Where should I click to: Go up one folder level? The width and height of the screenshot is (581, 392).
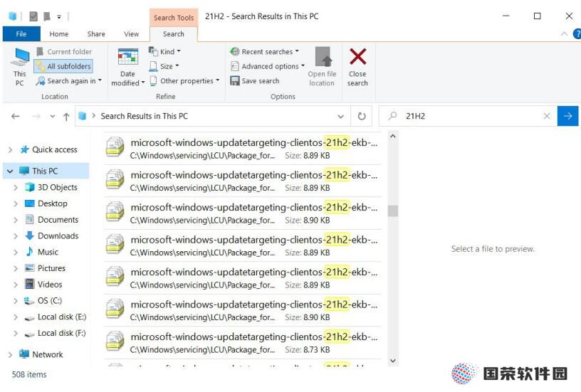tap(66, 117)
